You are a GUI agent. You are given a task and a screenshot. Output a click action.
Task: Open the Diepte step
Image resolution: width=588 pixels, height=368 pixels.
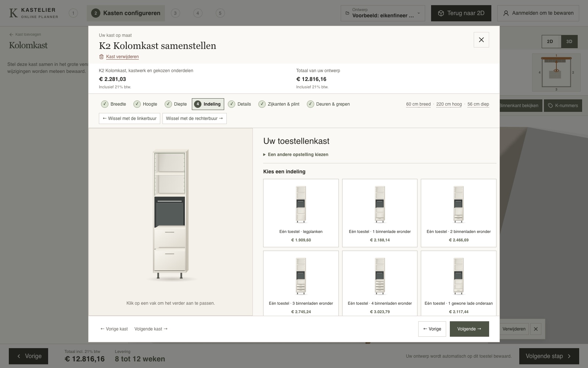pos(176,104)
